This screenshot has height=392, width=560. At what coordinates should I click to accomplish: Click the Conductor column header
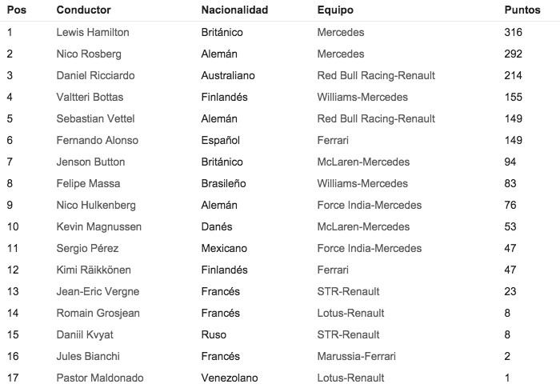tap(84, 11)
